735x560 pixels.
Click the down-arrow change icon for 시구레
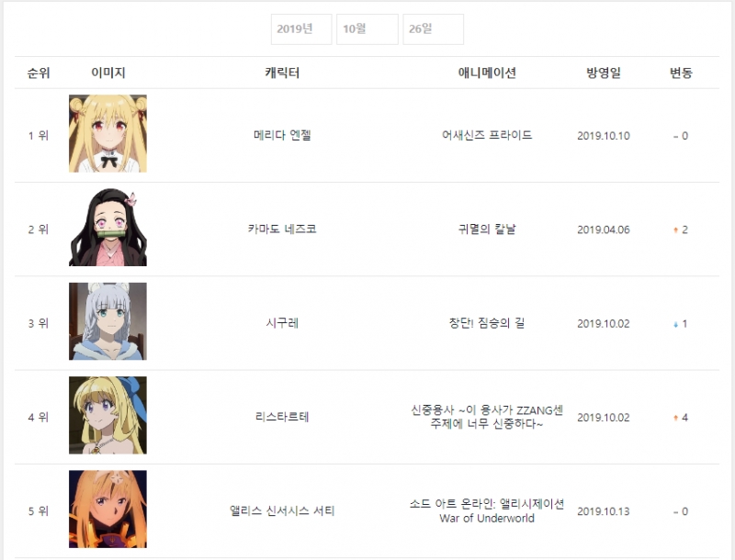[675, 324]
